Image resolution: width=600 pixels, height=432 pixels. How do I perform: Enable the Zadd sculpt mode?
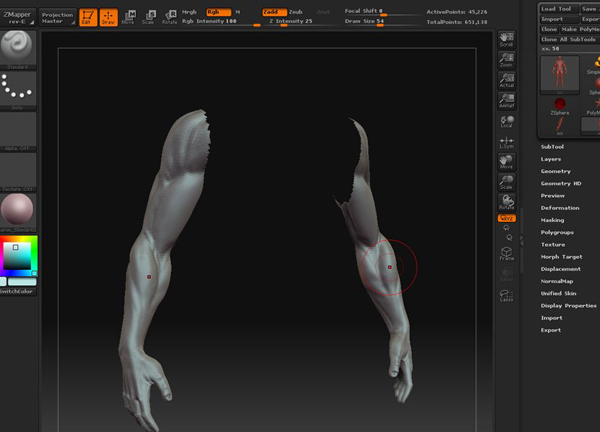click(273, 12)
